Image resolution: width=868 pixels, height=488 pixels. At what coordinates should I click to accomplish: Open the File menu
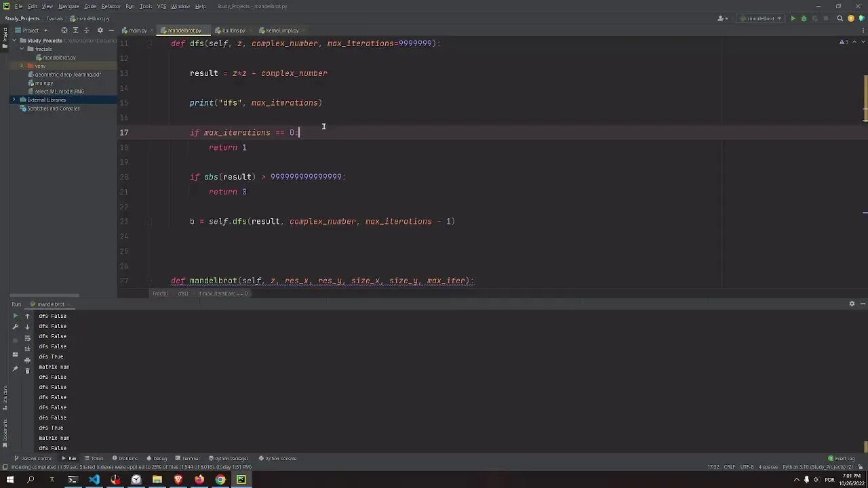point(18,6)
